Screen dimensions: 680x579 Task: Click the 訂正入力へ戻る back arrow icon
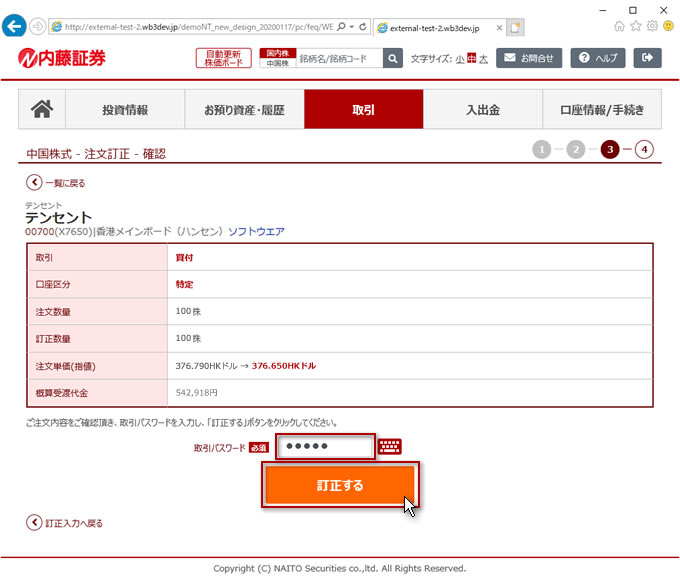[34, 523]
